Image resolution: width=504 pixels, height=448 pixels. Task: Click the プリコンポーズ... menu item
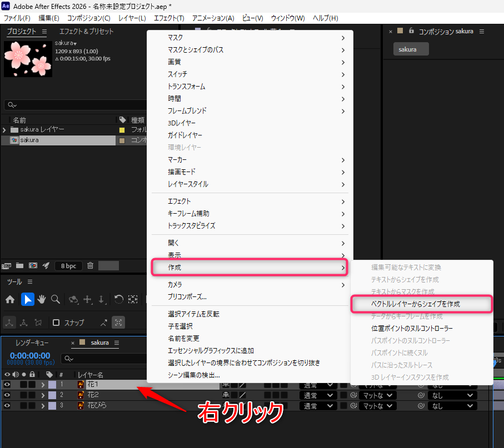click(187, 297)
